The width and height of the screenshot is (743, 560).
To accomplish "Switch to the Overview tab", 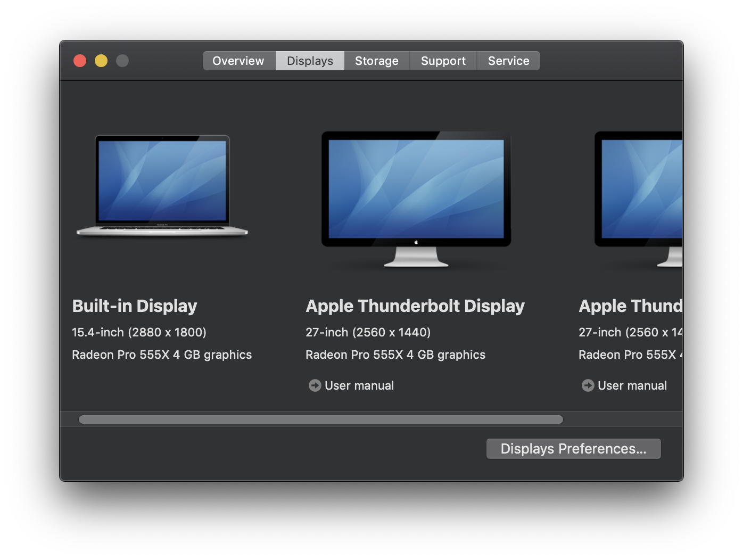I will (x=239, y=61).
